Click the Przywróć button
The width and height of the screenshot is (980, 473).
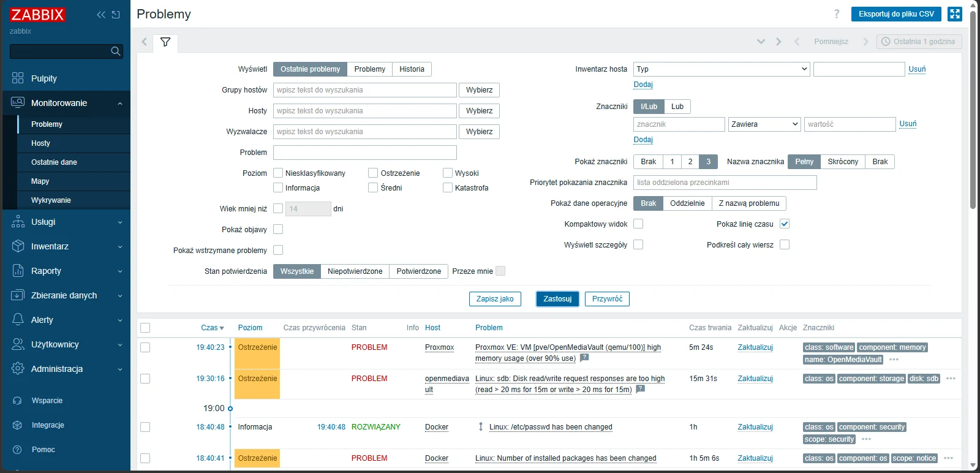tap(607, 299)
